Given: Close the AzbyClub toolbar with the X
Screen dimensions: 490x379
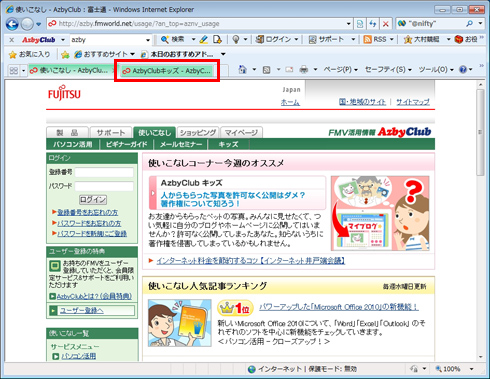Looking at the screenshot, I should click(x=12, y=40).
